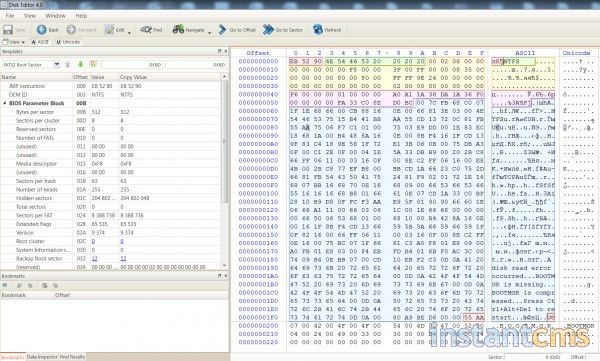Image resolution: width=600 pixels, height=361 pixels.
Task: Float the Bookmarks panel
Action: click(219, 276)
